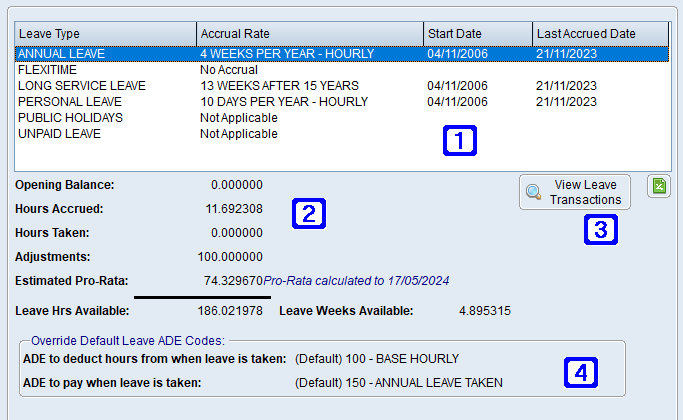
Task: Click Start Date of the LONG SERVICE LEAVE row
Action: [457, 86]
